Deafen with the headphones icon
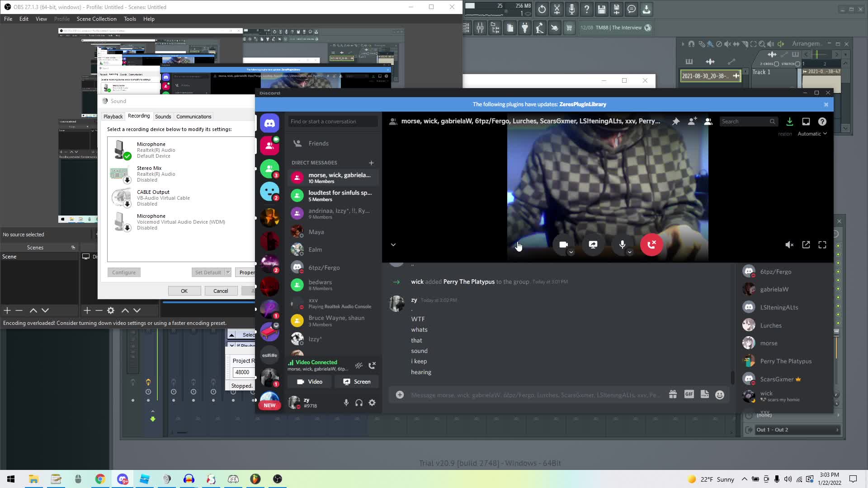868x488 pixels. 359,403
